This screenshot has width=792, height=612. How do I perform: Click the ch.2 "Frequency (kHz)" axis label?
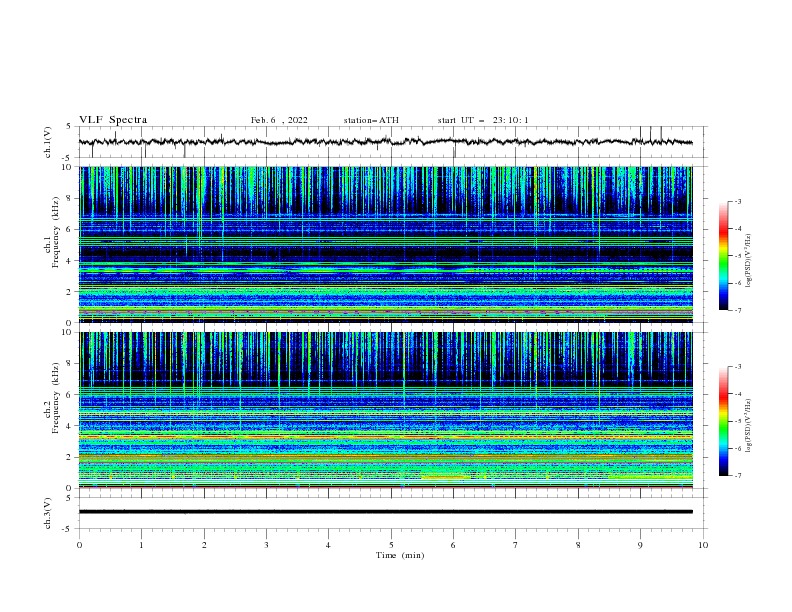pos(56,398)
